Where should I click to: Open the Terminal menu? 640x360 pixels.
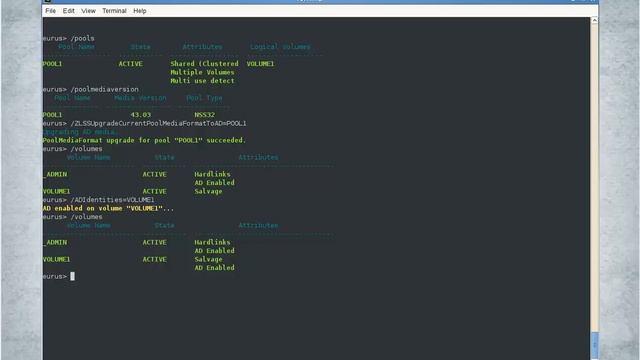point(114,11)
